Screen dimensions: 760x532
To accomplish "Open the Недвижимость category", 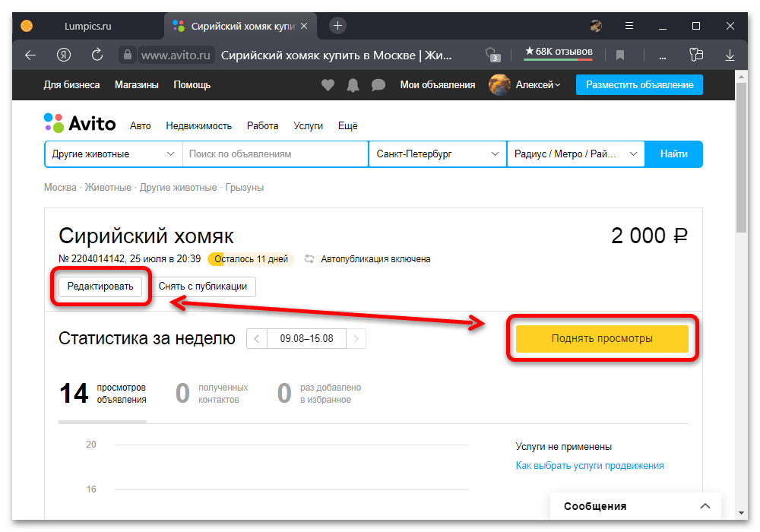I will tap(198, 126).
